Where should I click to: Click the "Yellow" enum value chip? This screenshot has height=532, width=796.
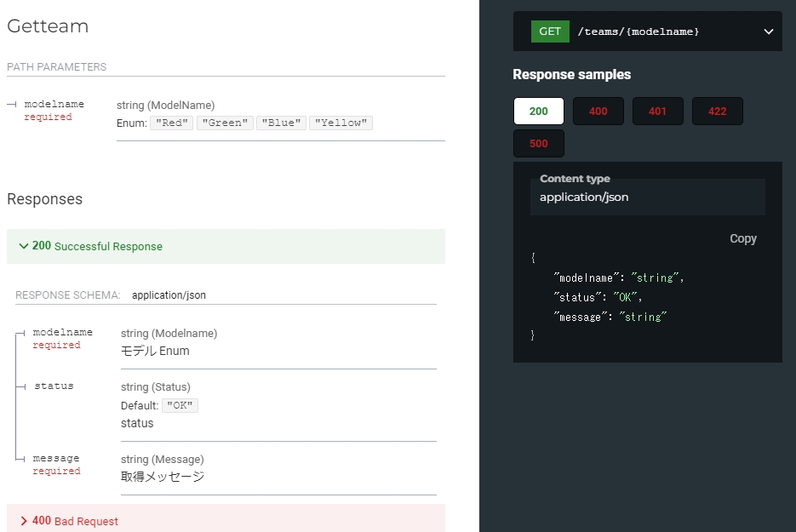pos(340,123)
